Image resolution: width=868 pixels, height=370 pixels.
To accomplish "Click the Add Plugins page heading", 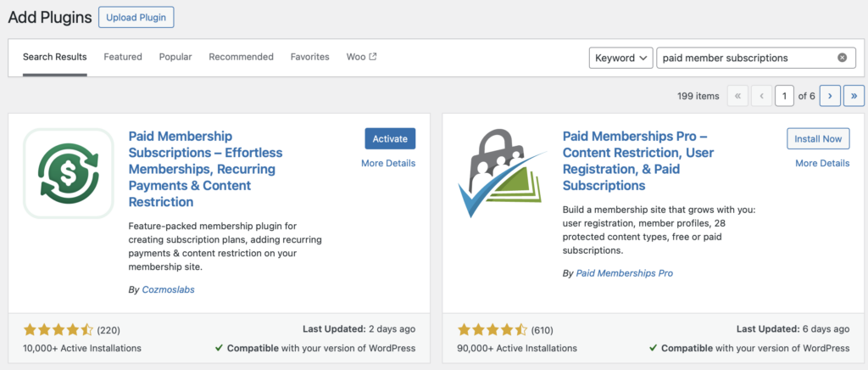I will tap(50, 17).
